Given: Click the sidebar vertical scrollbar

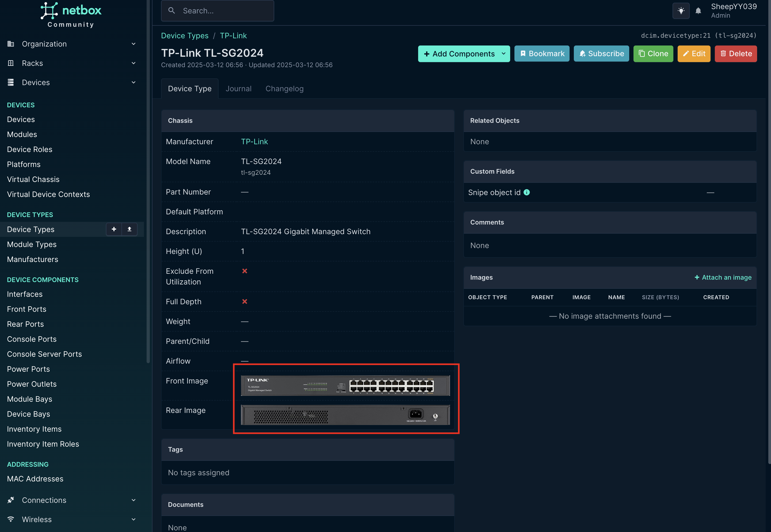Looking at the screenshot, I should point(148,181).
